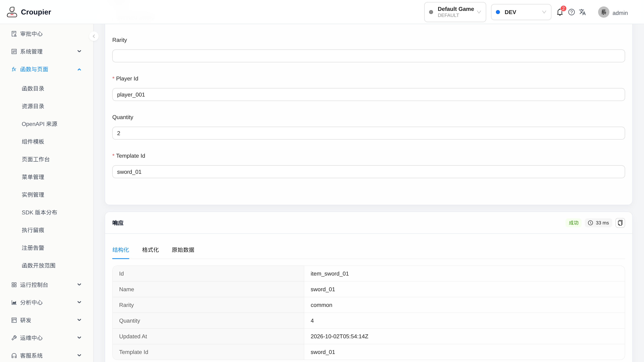644x362 pixels.
Task: Click the 运行控制台 grid icon
Action: coord(14,285)
